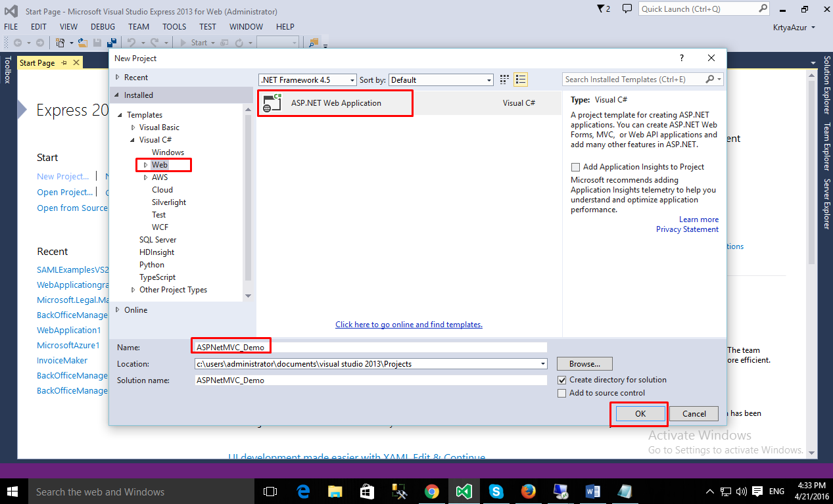Check Add to source control

pyautogui.click(x=561, y=393)
